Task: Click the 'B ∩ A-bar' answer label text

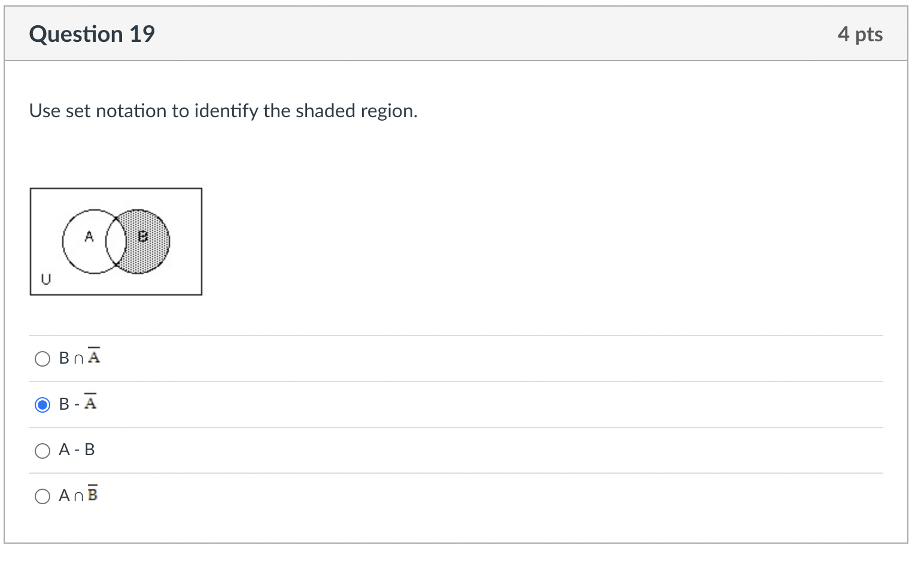Action: [x=80, y=356]
